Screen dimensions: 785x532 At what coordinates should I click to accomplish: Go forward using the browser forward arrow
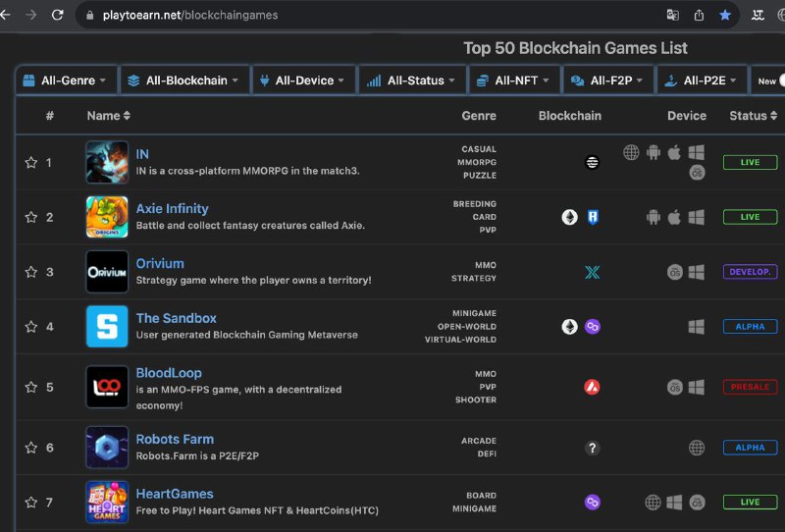pyautogui.click(x=31, y=15)
